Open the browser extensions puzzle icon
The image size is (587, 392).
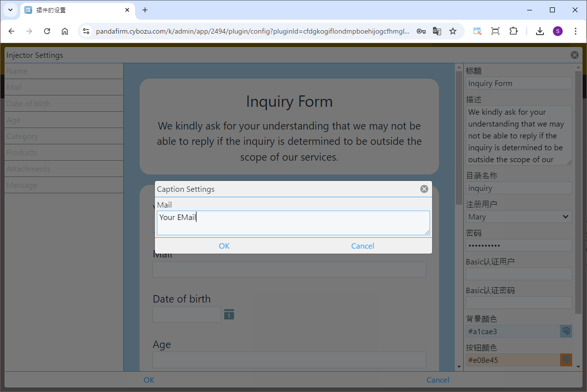pyautogui.click(x=513, y=31)
